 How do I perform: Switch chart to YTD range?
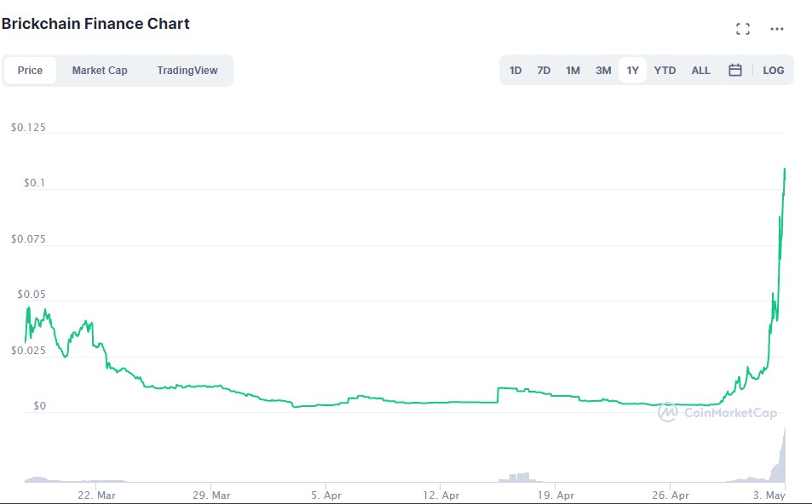(x=665, y=71)
